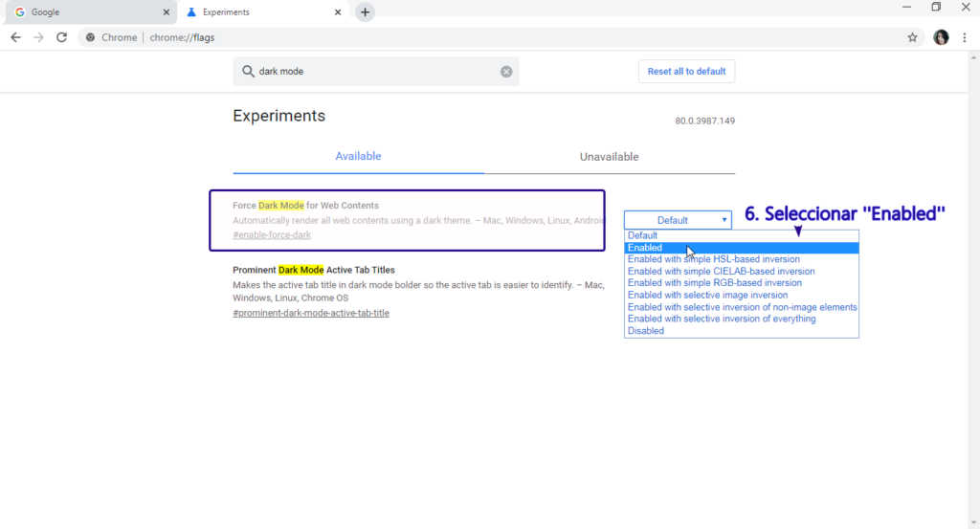The height and width of the screenshot is (529, 980).
Task: Bookmark this page with the star icon
Action: (x=912, y=37)
